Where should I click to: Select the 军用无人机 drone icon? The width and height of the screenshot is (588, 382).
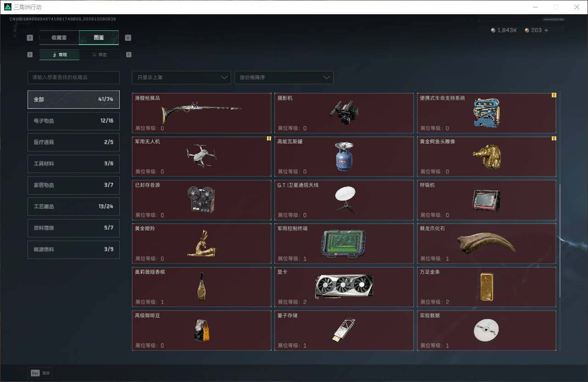[201, 156]
